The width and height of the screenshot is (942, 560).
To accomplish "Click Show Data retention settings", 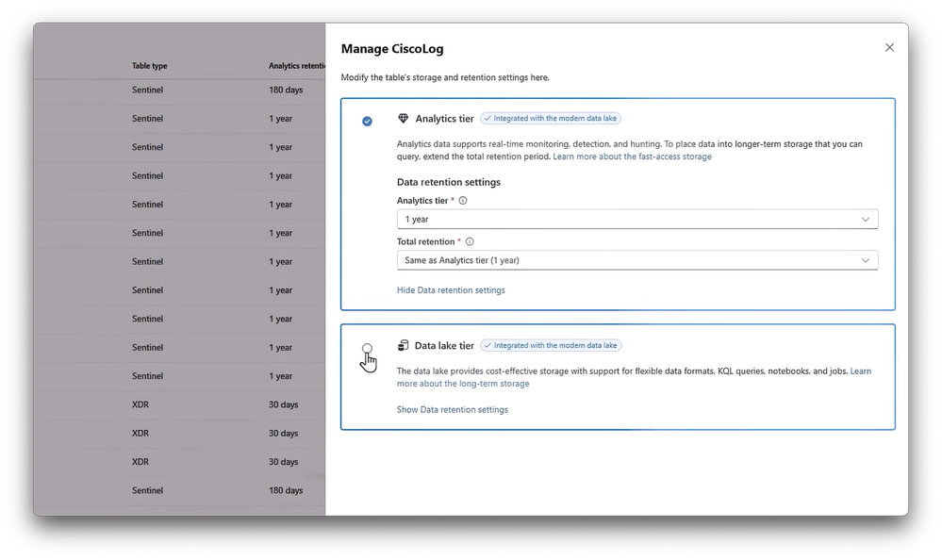I will [x=453, y=410].
